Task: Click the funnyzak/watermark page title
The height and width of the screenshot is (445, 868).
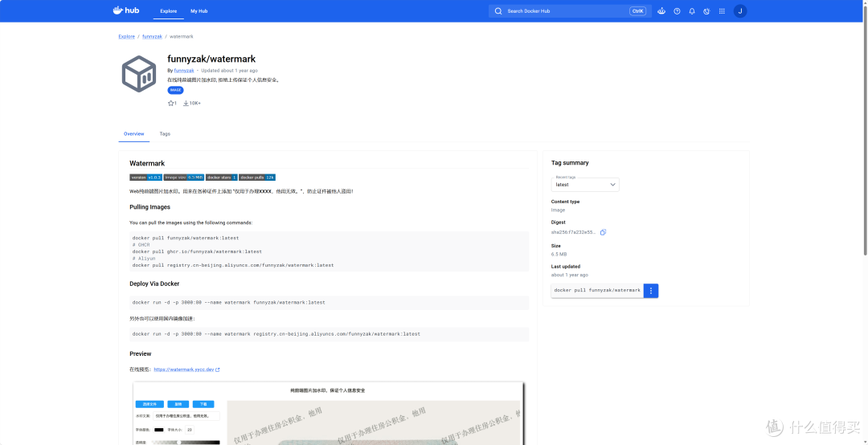Action: pos(211,59)
